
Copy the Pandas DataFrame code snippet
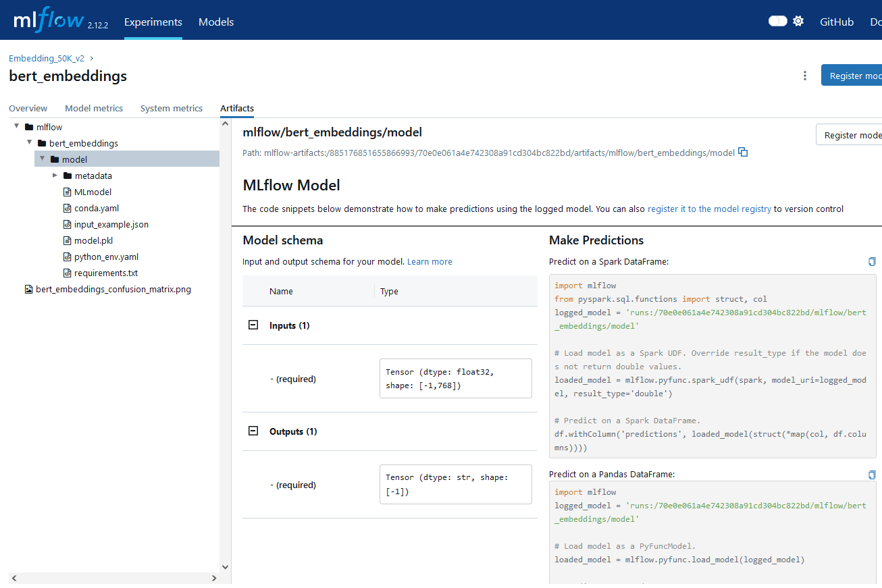click(x=872, y=475)
